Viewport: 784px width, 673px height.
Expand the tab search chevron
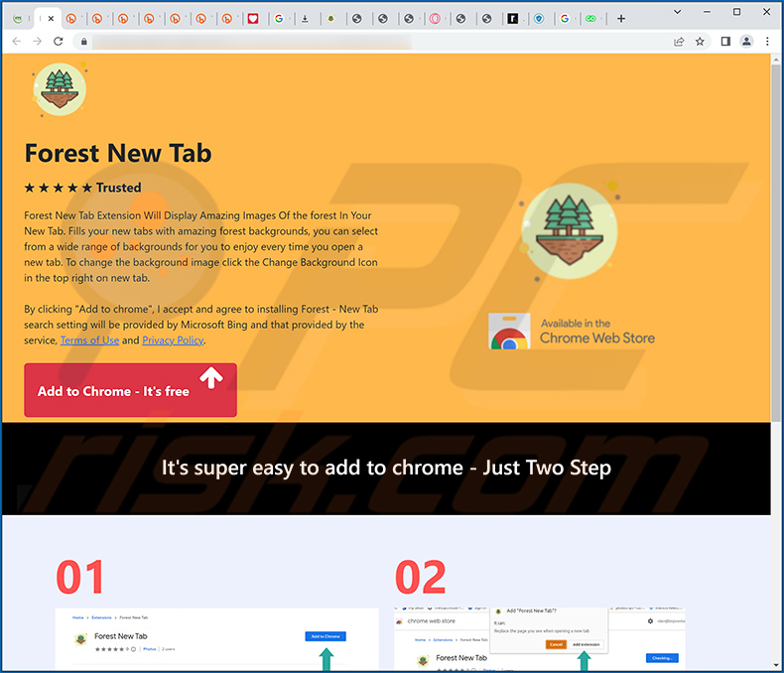678,12
